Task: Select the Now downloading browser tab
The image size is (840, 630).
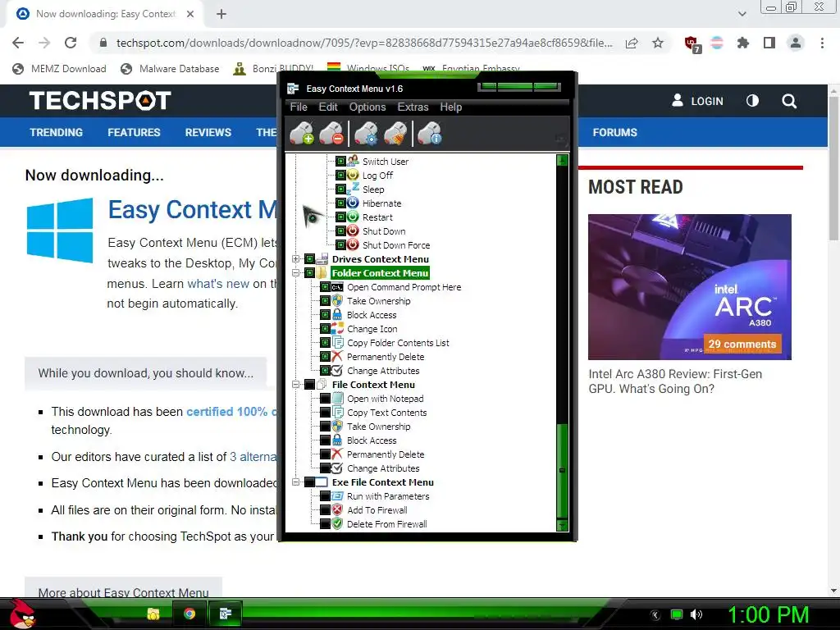Action: [x=105, y=14]
